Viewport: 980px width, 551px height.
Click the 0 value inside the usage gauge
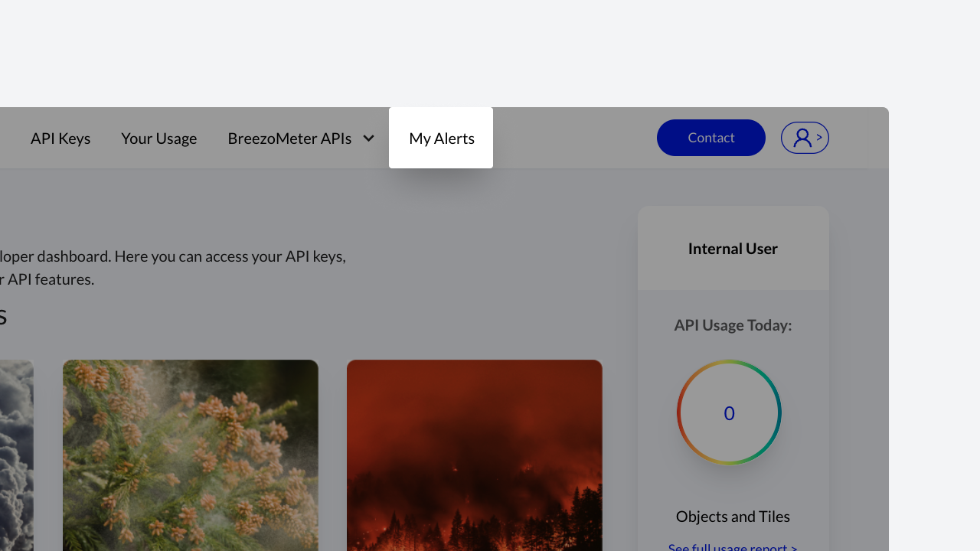coord(729,413)
